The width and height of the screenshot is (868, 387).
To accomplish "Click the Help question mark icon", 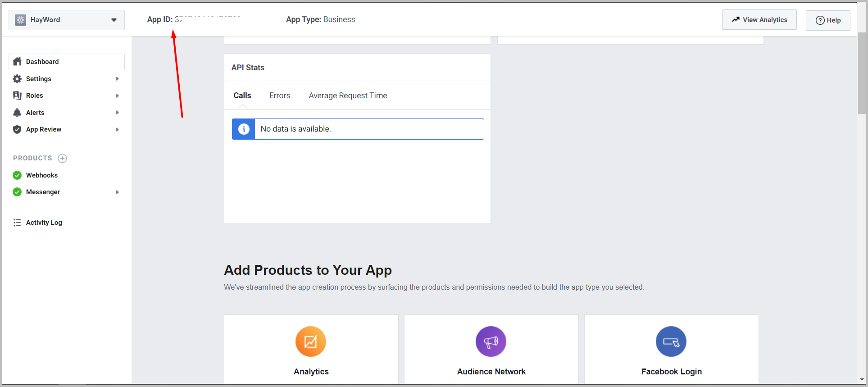I will click(x=820, y=20).
